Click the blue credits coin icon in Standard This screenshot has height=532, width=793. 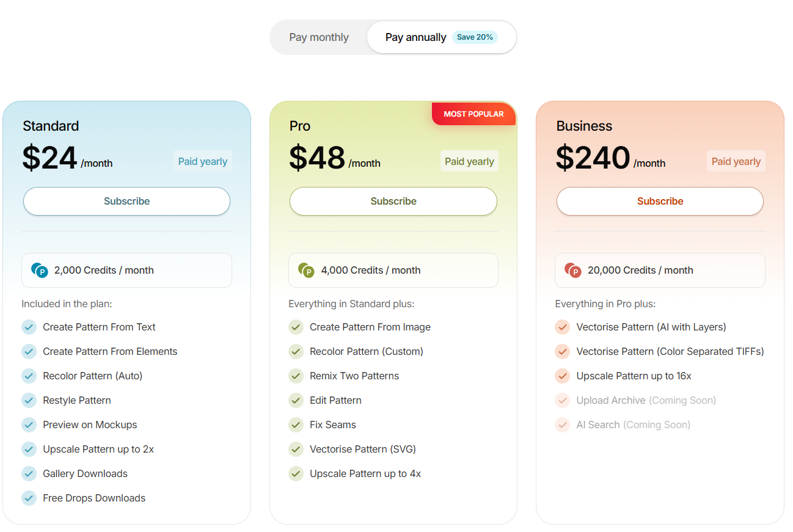[x=40, y=270]
